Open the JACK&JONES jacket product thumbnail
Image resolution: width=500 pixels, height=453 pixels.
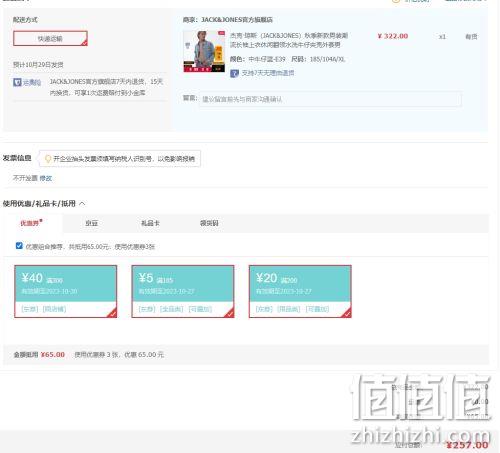204,51
